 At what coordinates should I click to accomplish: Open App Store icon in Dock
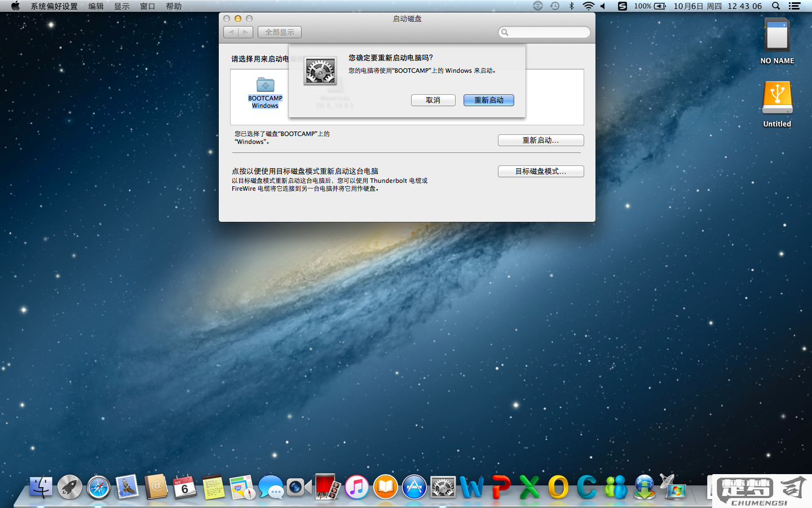tap(414, 487)
